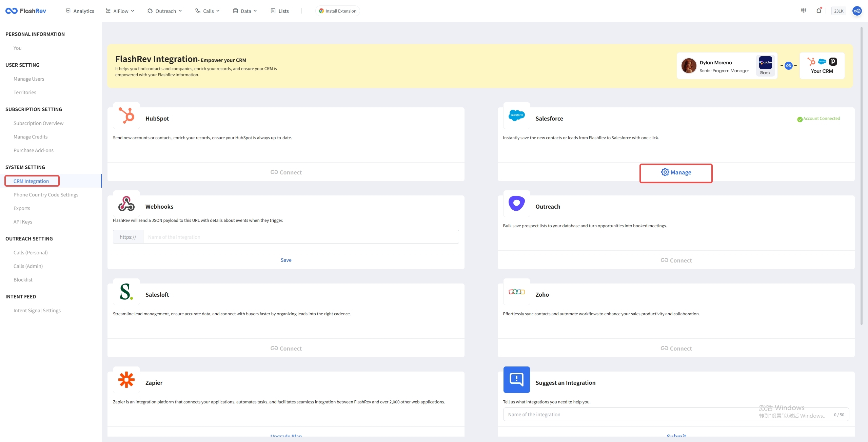Image resolution: width=868 pixels, height=442 pixels.
Task: Select API Keys in the sidebar
Action: (23, 222)
